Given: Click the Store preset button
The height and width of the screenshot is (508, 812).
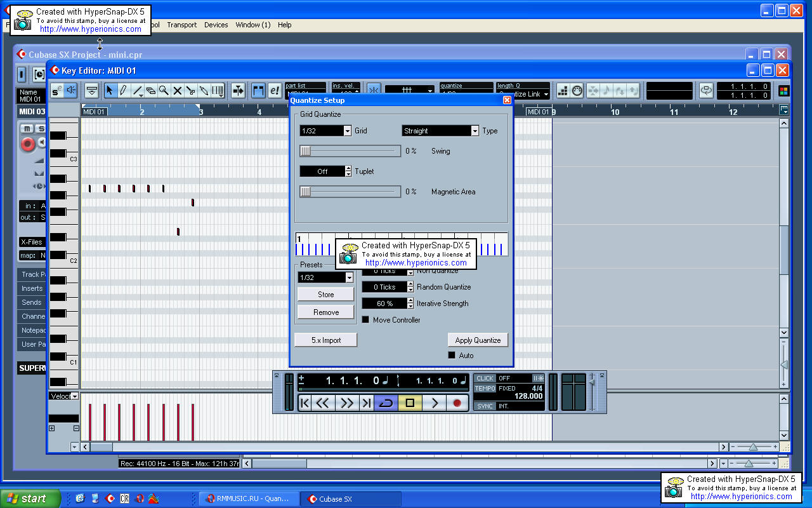Looking at the screenshot, I should click(326, 295).
